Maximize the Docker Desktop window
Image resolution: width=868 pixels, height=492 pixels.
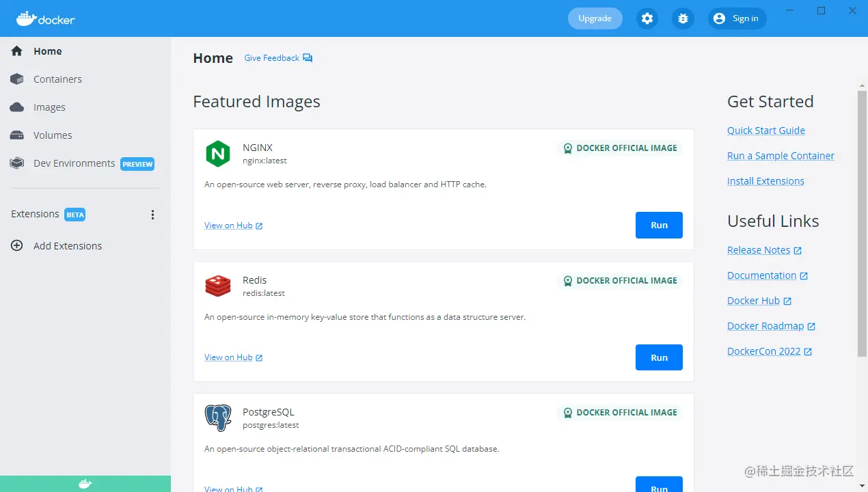click(822, 10)
